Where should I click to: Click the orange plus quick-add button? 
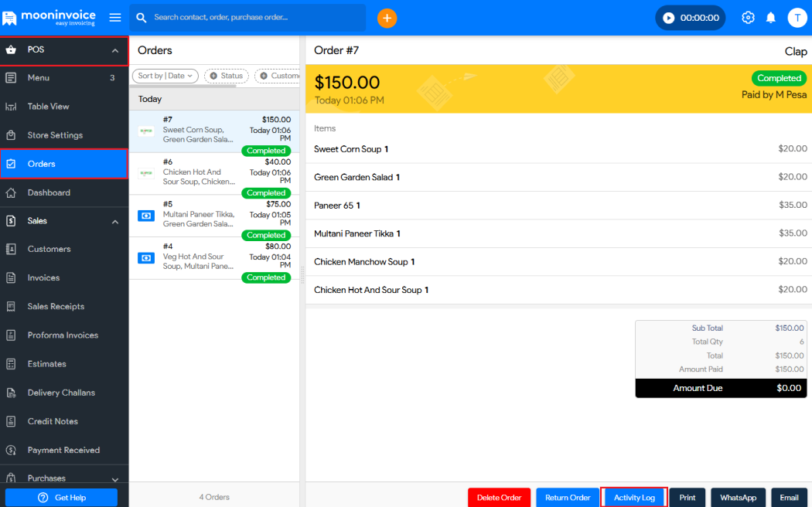(387, 18)
